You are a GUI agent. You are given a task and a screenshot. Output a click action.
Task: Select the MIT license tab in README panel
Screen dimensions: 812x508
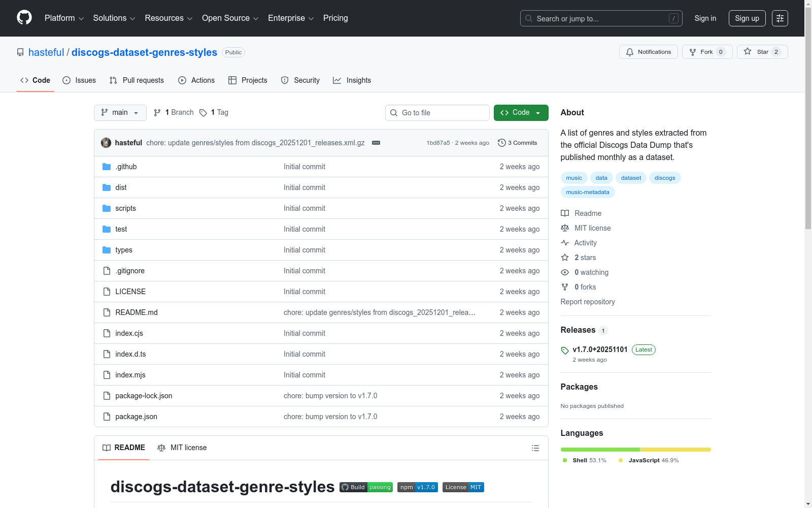tap(182, 448)
